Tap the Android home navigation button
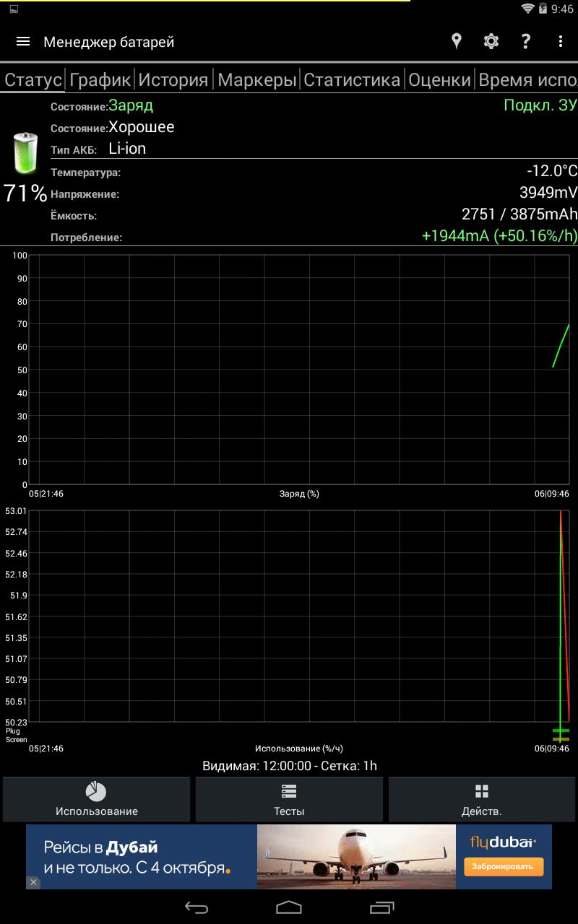This screenshot has height=924, width=578. pyautogui.click(x=289, y=907)
